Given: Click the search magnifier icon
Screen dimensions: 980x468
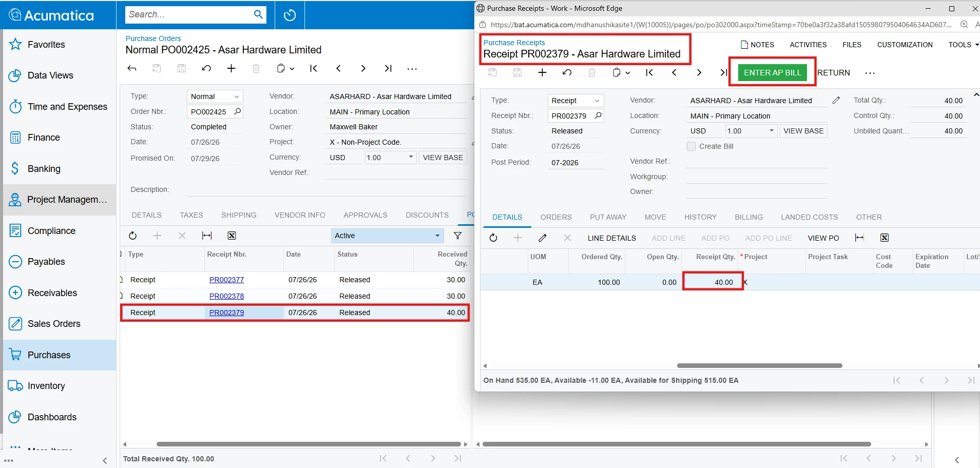Looking at the screenshot, I should 258,14.
